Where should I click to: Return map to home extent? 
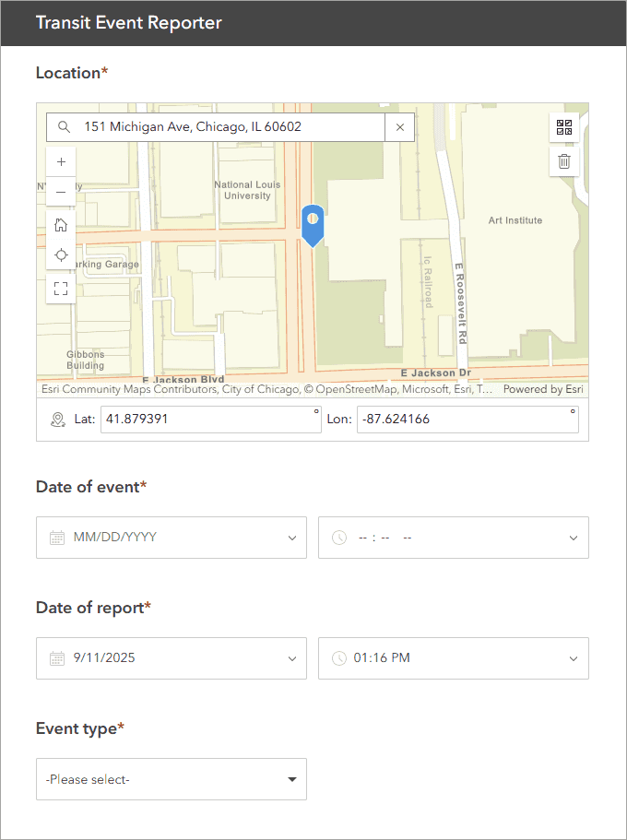tap(61, 225)
